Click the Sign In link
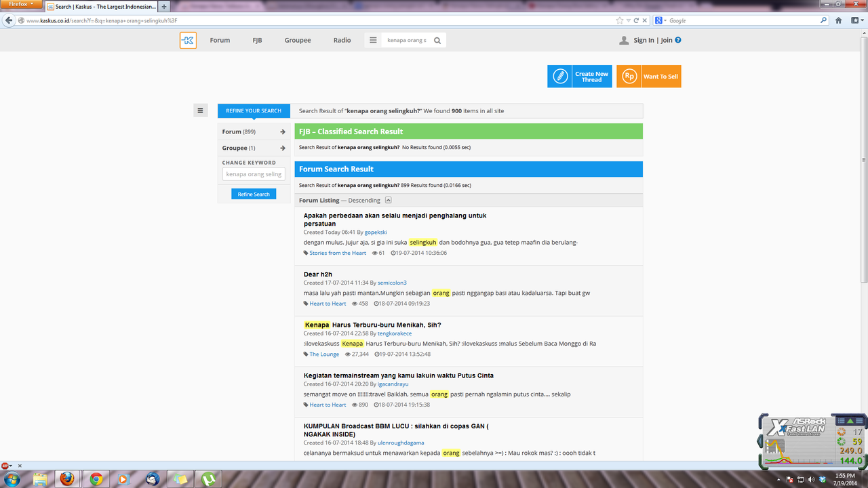Image resolution: width=868 pixels, height=488 pixels. coord(644,40)
